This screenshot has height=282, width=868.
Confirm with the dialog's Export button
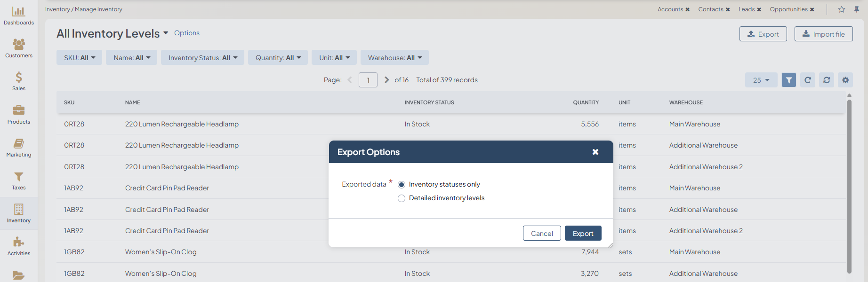pyautogui.click(x=583, y=233)
